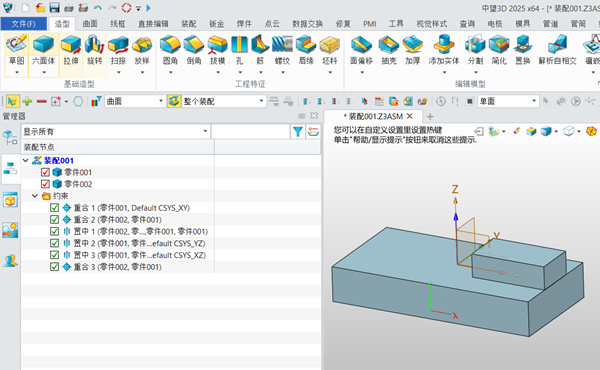Toggle the 置中 1 constraint checkbox

(54, 231)
